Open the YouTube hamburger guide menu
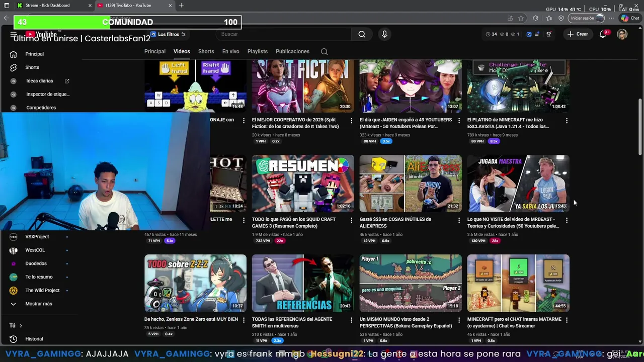The height and width of the screenshot is (362, 644). (14, 34)
